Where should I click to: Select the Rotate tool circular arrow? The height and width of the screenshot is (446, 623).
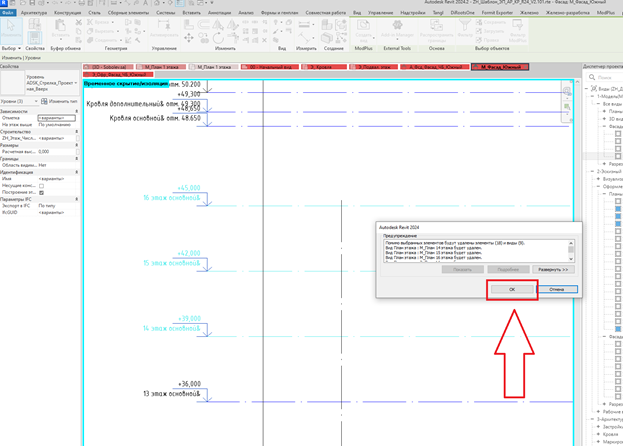[218, 38]
